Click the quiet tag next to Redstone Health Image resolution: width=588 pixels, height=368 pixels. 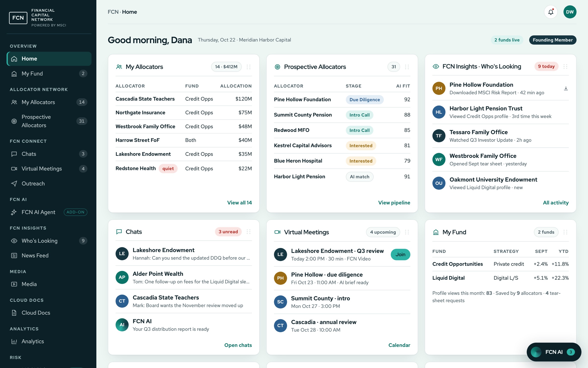click(168, 169)
